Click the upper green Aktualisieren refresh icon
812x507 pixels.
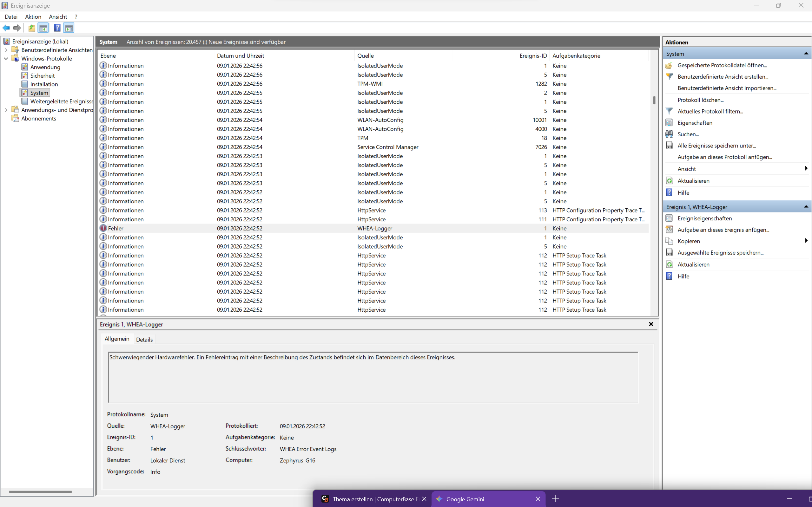(x=669, y=181)
